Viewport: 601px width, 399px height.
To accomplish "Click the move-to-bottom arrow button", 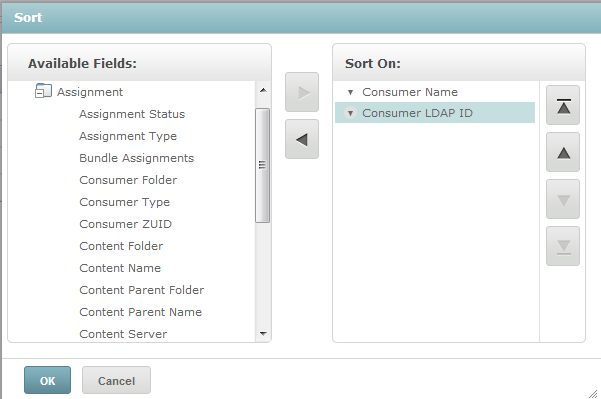I will click(x=563, y=246).
